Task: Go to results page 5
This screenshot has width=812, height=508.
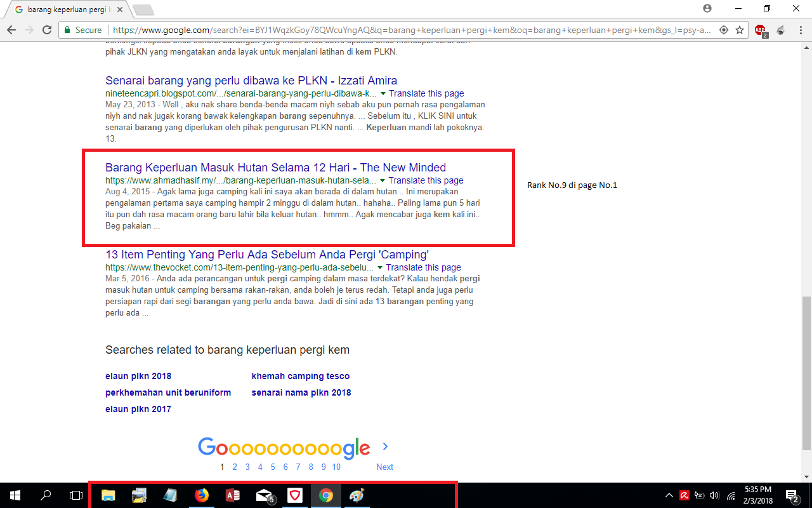Action: coord(273,467)
